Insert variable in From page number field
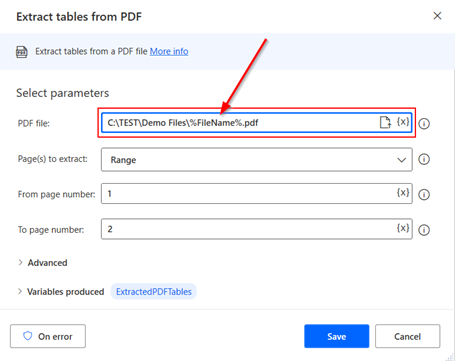Image resolution: width=455 pixels, height=361 pixels. 403,193
